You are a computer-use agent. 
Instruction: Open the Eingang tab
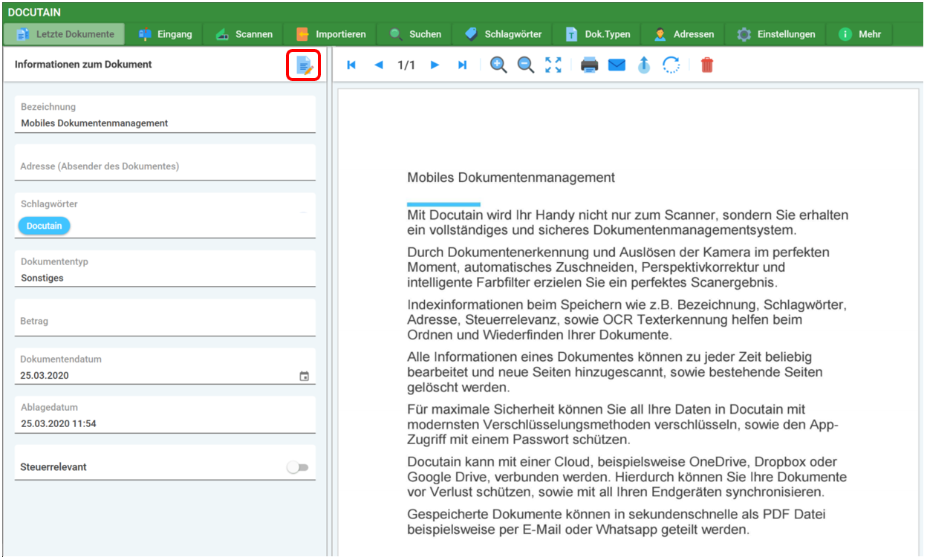pos(165,34)
